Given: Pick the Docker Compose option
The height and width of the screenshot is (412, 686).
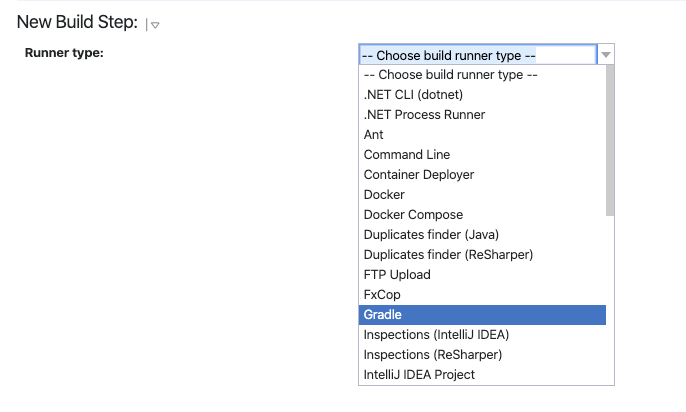Looking at the screenshot, I should point(413,215).
